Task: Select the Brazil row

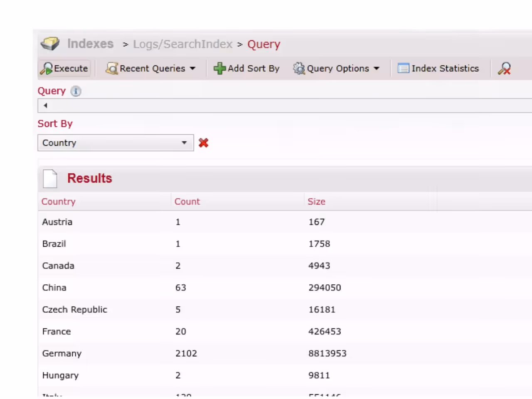Action: (x=285, y=244)
